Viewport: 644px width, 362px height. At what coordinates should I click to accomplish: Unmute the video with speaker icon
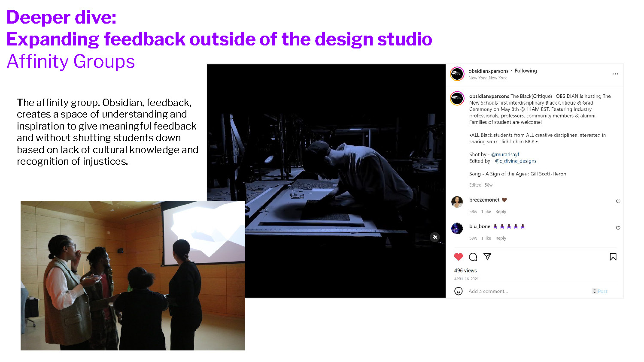[x=435, y=237]
